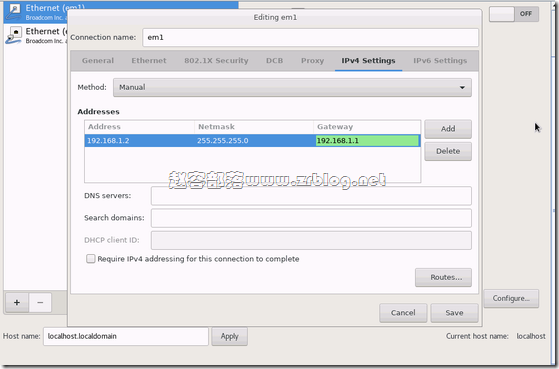
Task: Switch to the General tab
Action: pyautogui.click(x=98, y=61)
